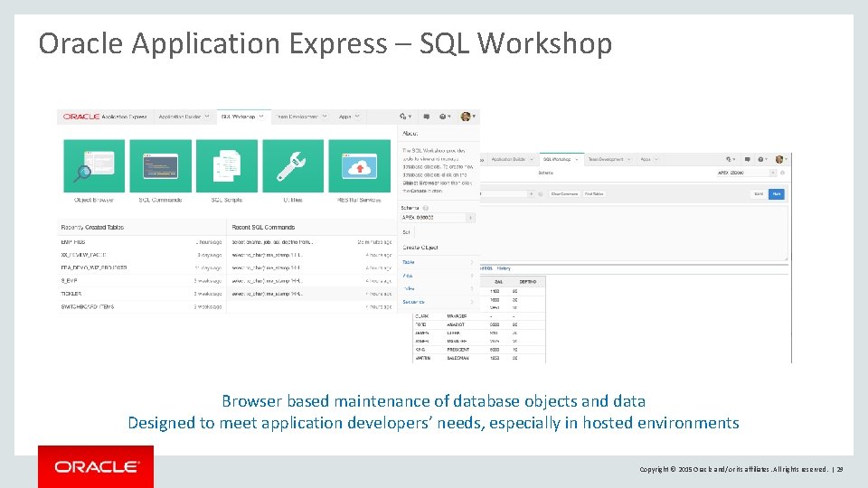Expand the Team Development chevron in the back window

[x=629, y=159]
